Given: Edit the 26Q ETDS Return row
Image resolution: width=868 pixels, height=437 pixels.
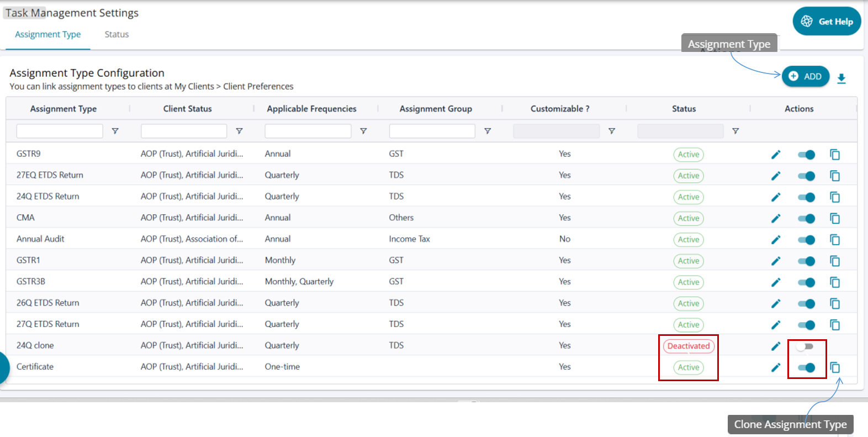Looking at the screenshot, I should pos(776,303).
